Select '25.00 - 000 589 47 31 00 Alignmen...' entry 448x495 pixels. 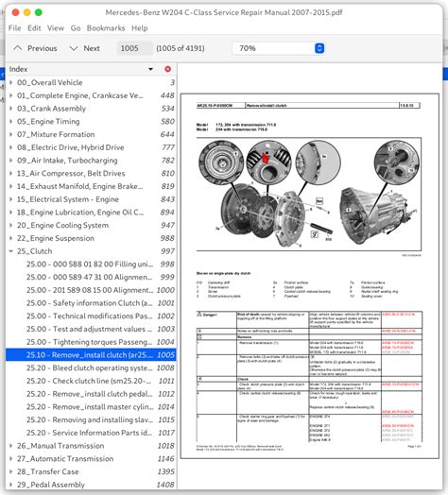[x=91, y=277]
